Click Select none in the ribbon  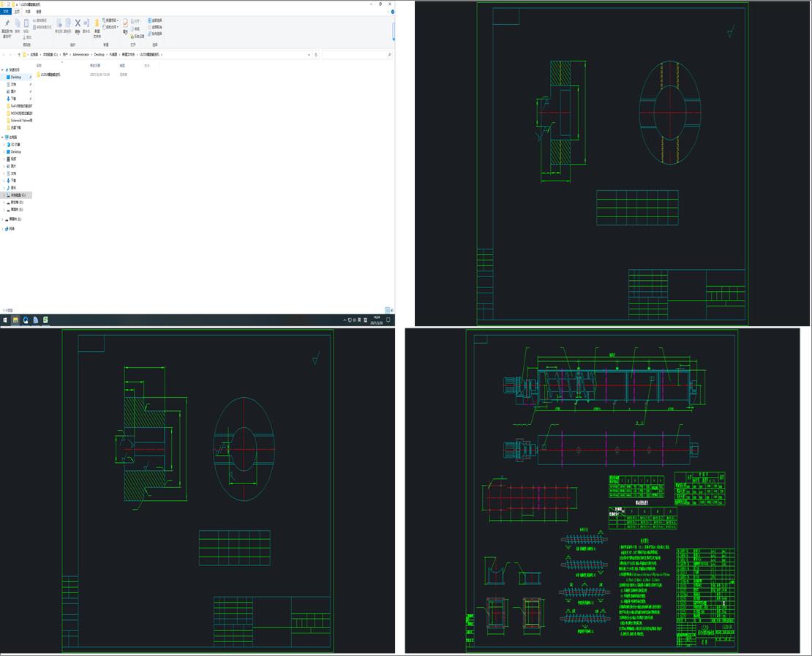click(x=155, y=27)
